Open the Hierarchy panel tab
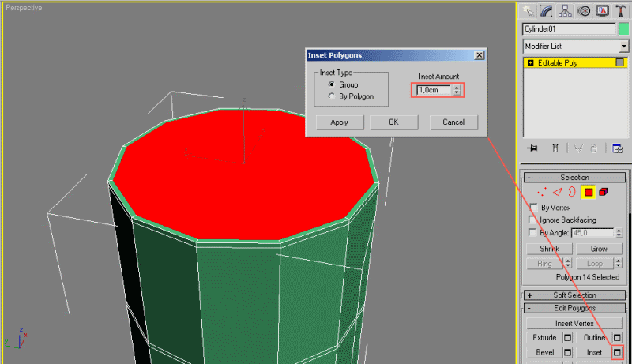 click(565, 11)
